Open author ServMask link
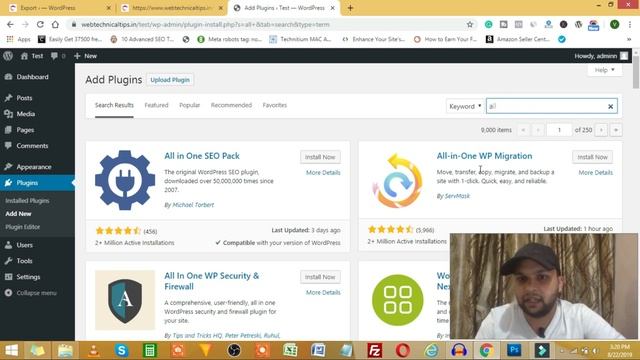Viewport: 640px width, 360px height. pyautogui.click(x=457, y=196)
